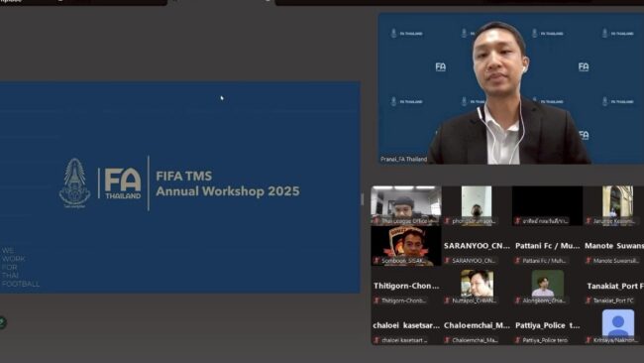Click muted mic icon on Thai League Office tile

coord(376,221)
